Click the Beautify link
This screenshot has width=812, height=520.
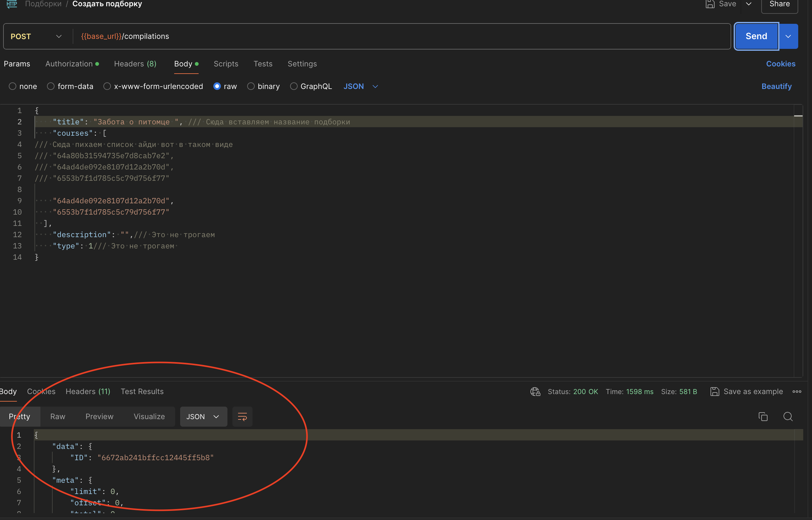[x=776, y=86]
